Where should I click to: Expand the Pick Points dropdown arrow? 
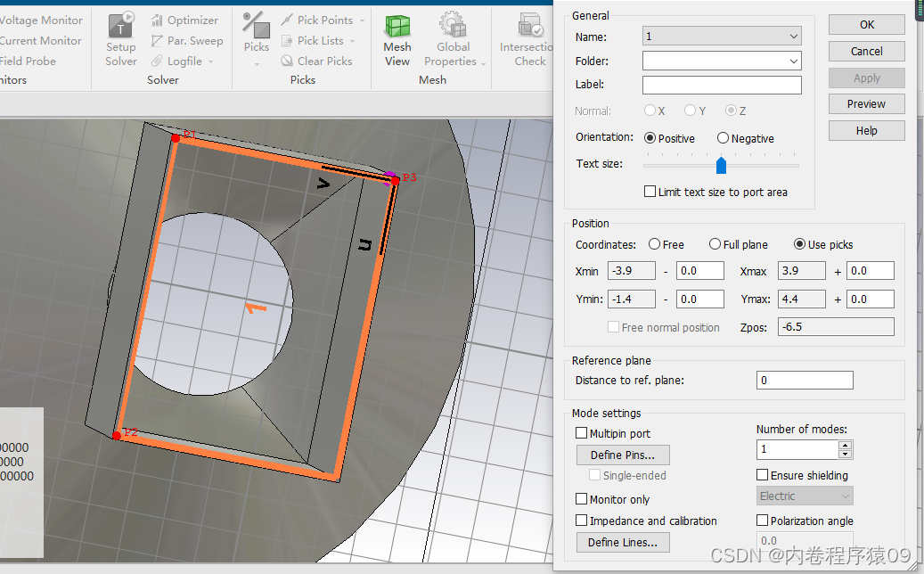tap(362, 20)
